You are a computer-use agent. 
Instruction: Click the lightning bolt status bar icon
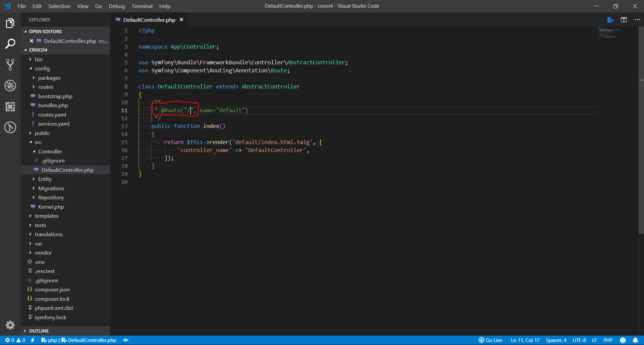pyautogui.click(x=33, y=340)
